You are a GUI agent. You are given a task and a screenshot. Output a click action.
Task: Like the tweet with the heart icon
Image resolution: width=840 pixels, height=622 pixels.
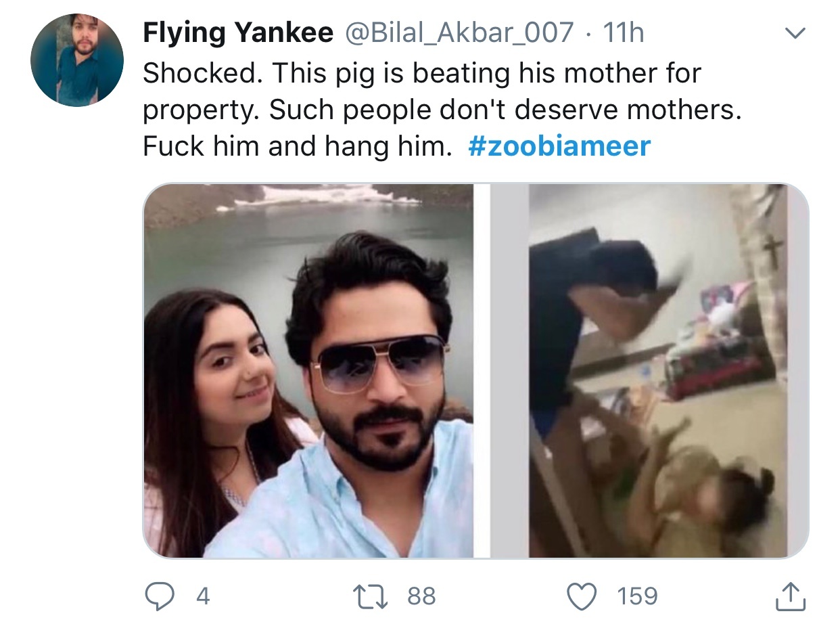[584, 596]
